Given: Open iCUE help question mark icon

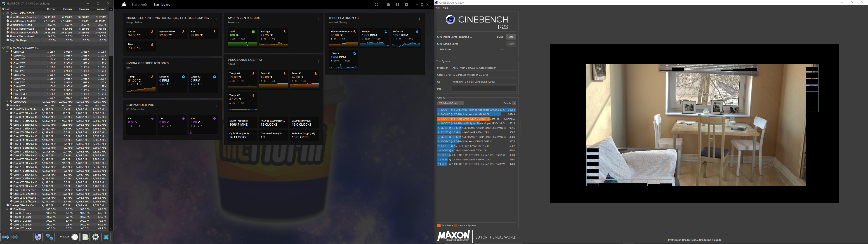Looking at the screenshot, I should [397, 5].
